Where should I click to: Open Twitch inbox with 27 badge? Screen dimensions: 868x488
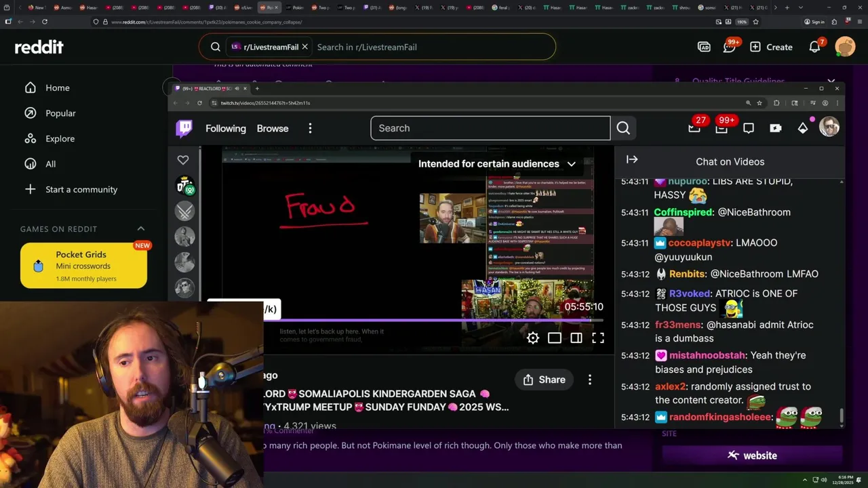point(695,126)
